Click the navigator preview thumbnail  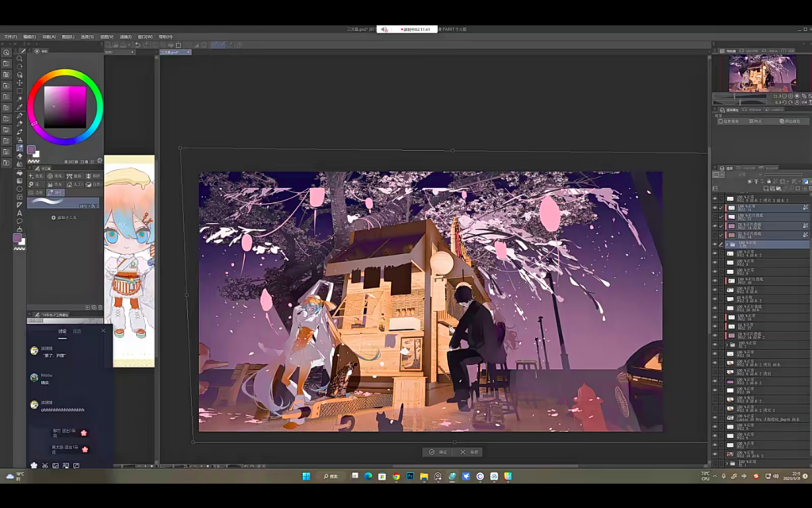coord(762,73)
